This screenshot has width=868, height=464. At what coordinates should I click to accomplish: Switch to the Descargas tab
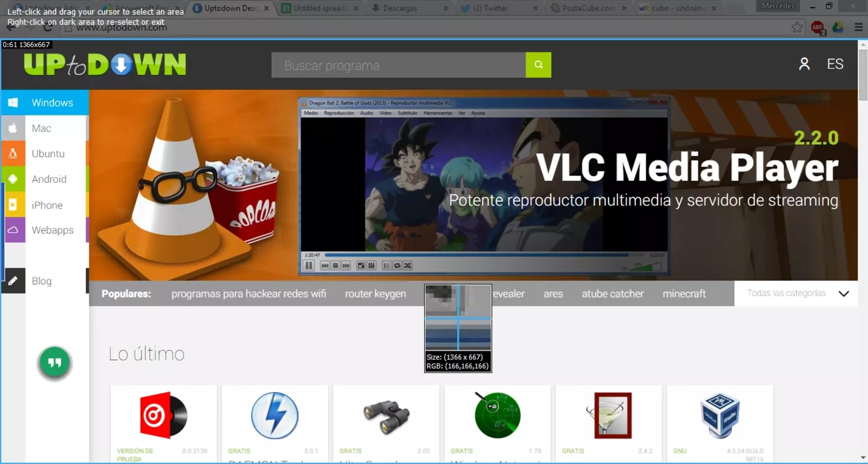tap(410, 8)
